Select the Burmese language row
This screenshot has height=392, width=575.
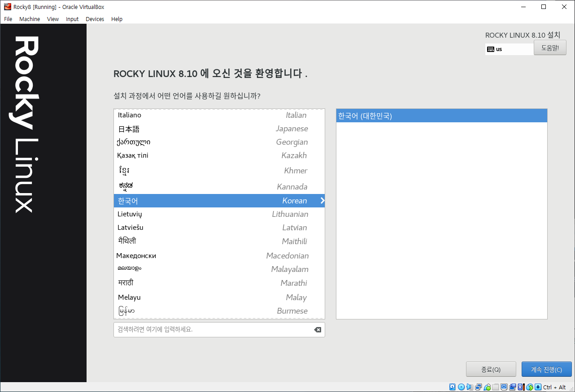[219, 311]
